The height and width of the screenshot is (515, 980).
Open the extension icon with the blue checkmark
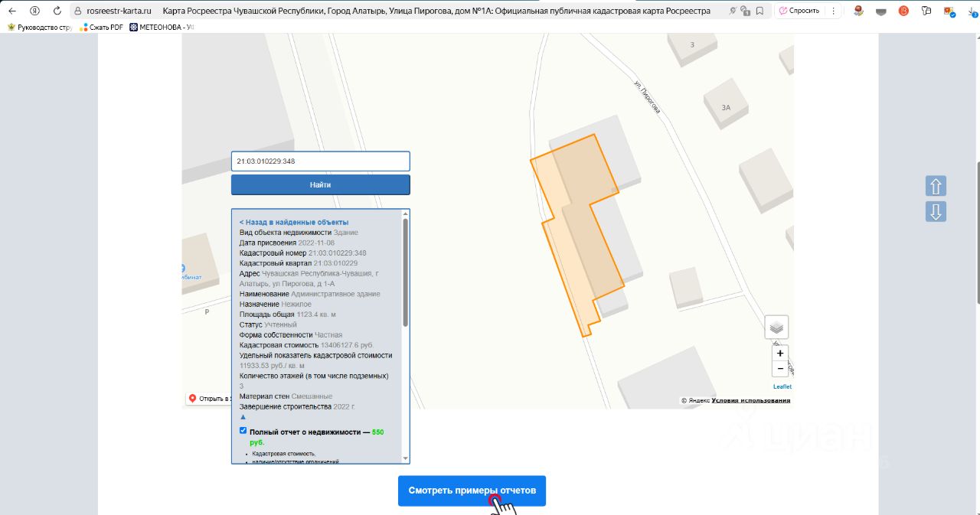tap(949, 11)
